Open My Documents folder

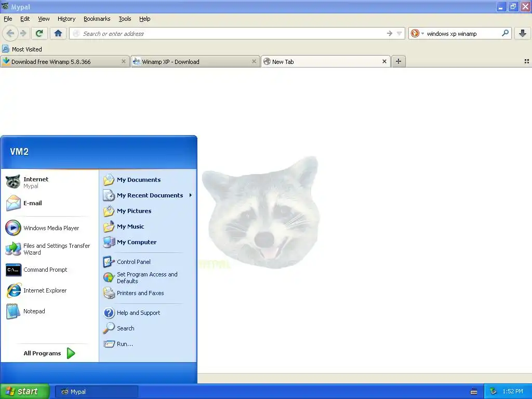(148, 179)
